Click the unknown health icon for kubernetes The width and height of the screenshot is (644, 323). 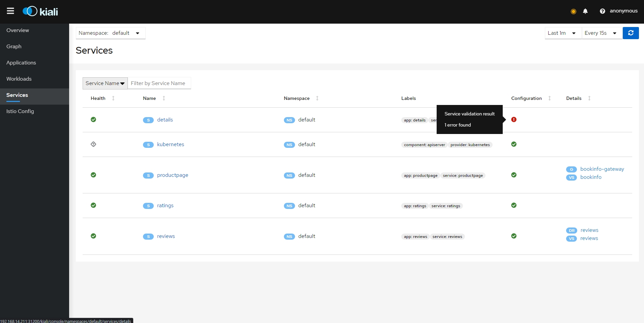[93, 144]
